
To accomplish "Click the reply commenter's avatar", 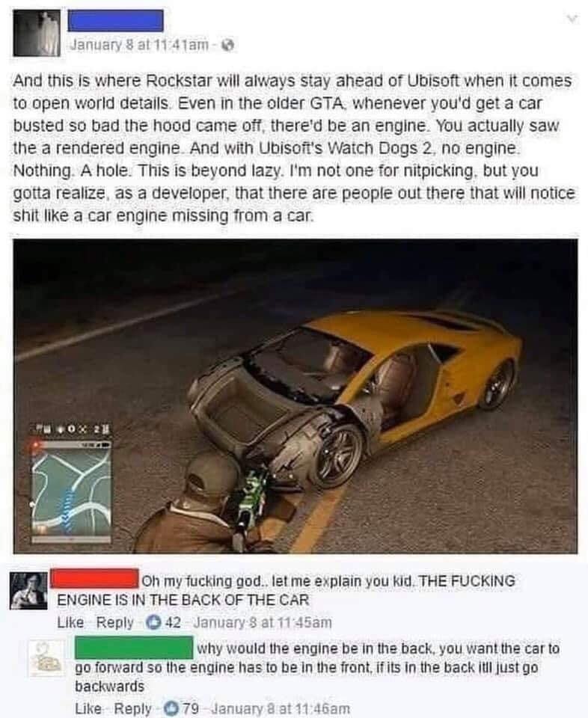I will point(48,658).
